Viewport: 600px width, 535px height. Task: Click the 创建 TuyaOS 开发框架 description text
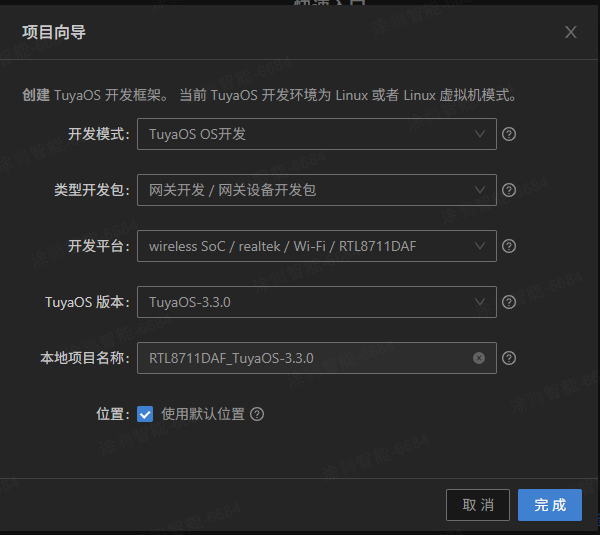tap(269, 95)
